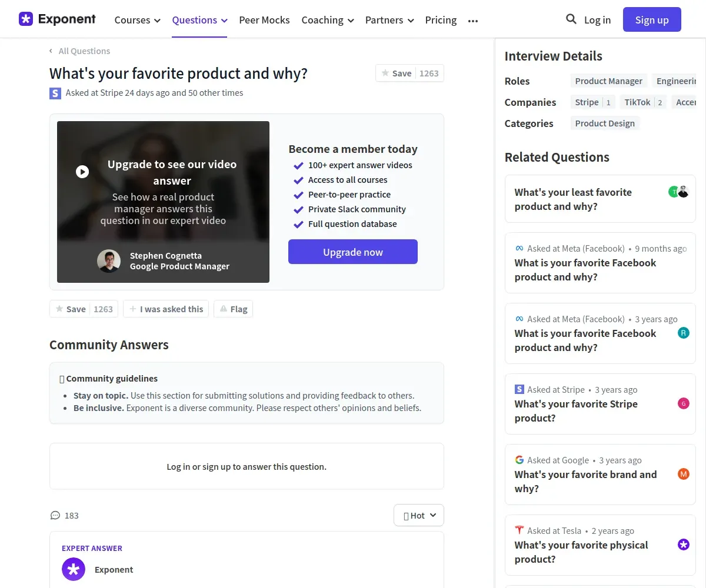Expand the Courses dropdown menu
Screen dimensions: 706x588
pyautogui.click(x=137, y=20)
